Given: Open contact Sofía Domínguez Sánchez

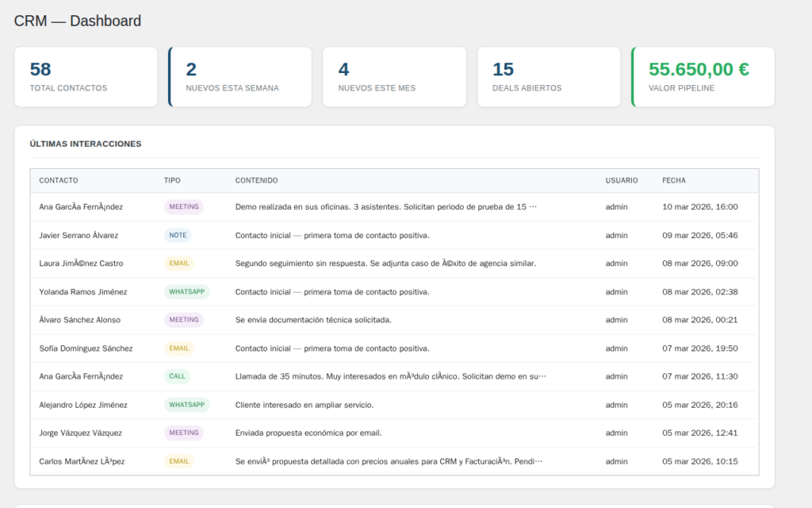Looking at the screenshot, I should [x=87, y=348].
